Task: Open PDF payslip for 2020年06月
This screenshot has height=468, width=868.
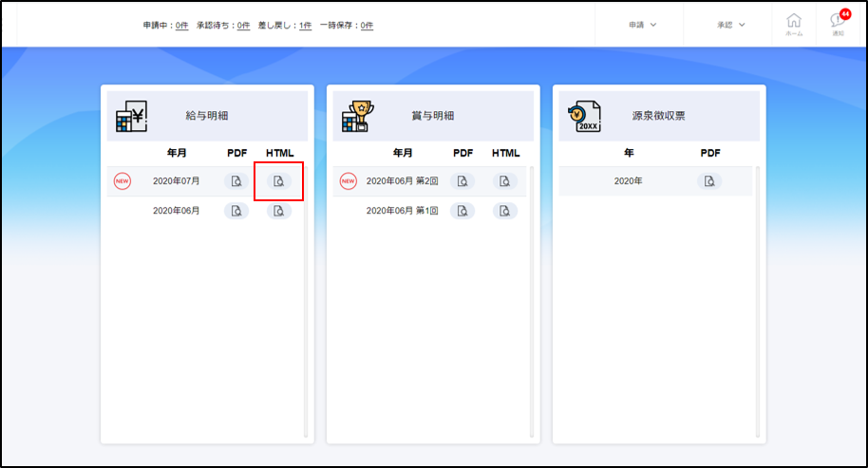Action: click(236, 211)
